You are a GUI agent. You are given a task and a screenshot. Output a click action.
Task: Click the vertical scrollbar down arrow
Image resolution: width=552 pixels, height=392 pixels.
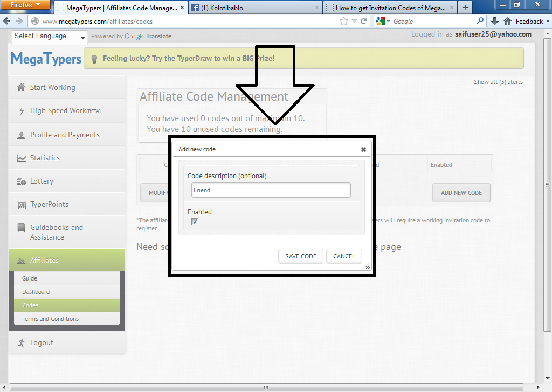coord(547,379)
